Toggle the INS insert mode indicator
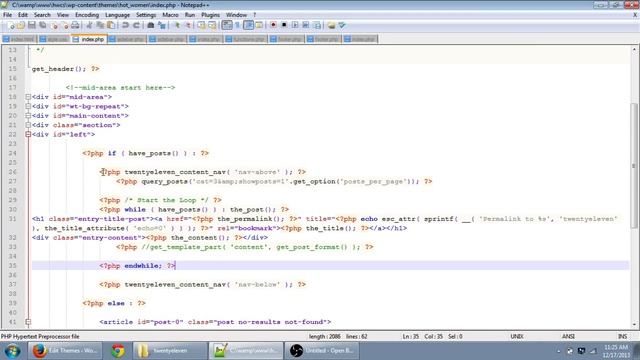Image resolution: width=640 pixels, height=360 pixels. pyautogui.click(x=622, y=337)
